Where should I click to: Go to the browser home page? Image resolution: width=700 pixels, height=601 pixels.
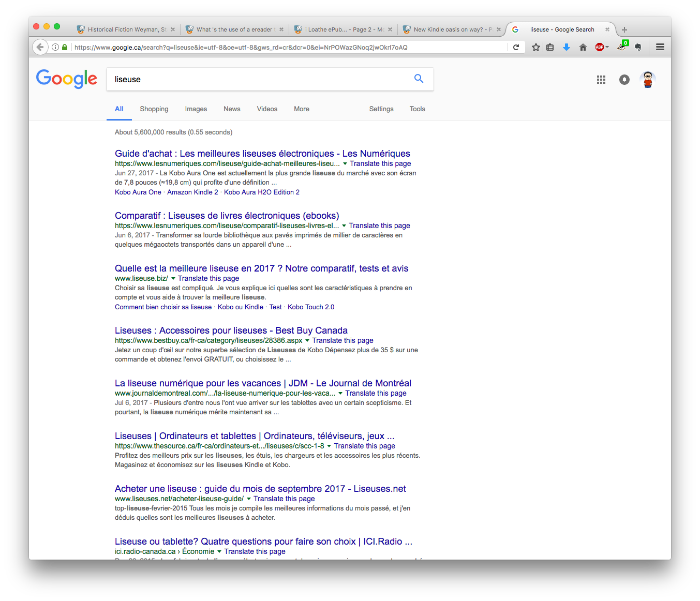[x=583, y=47]
